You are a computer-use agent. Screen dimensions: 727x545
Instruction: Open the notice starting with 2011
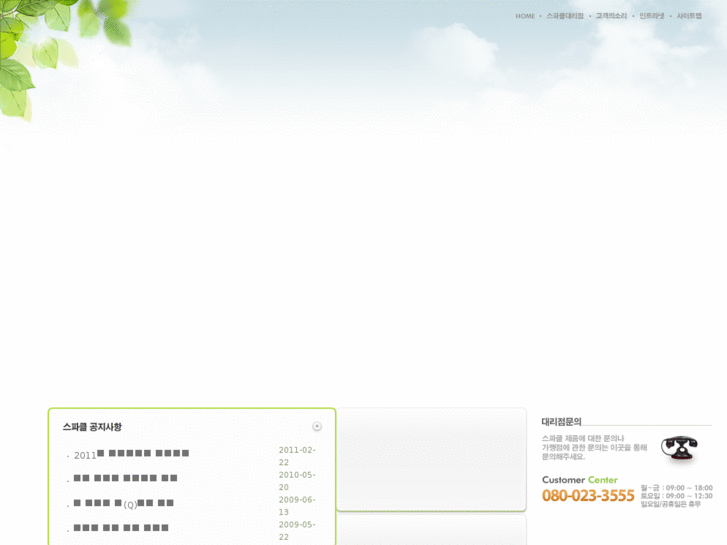(x=131, y=454)
